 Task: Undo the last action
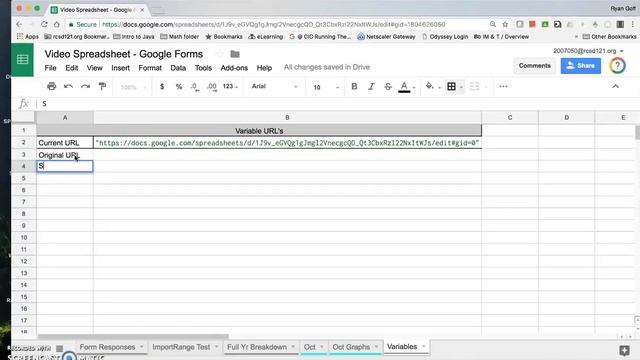click(68, 87)
